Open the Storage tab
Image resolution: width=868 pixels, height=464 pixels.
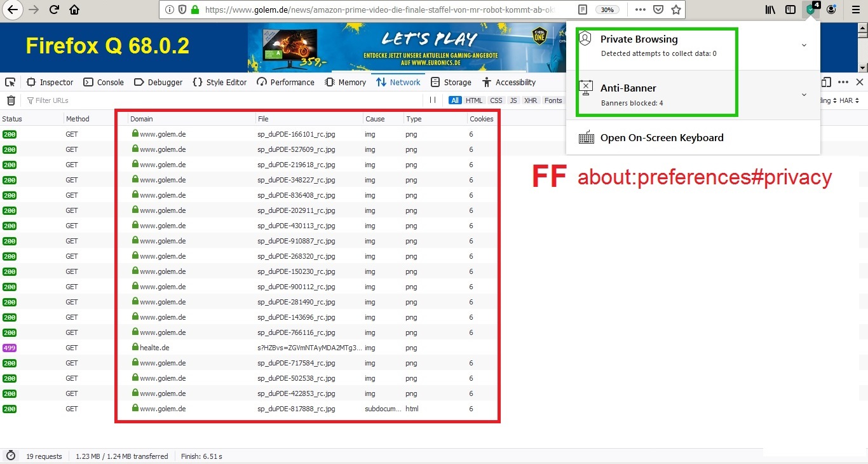(x=451, y=82)
